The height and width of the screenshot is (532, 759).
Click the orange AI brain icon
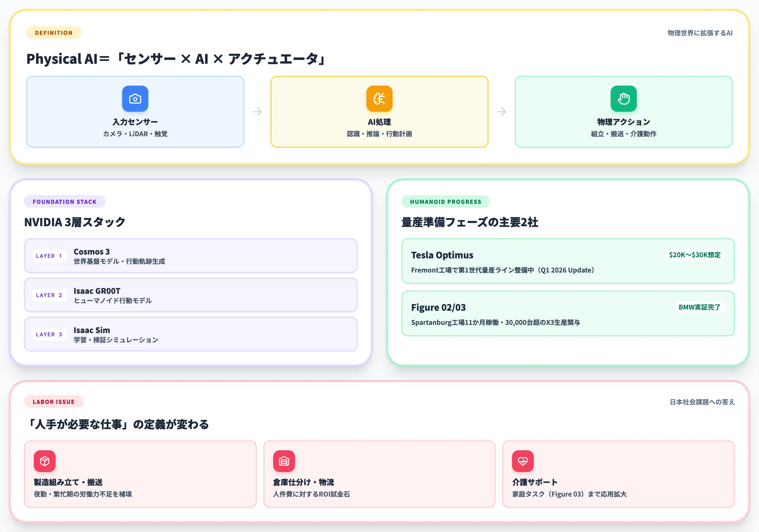pos(379,98)
